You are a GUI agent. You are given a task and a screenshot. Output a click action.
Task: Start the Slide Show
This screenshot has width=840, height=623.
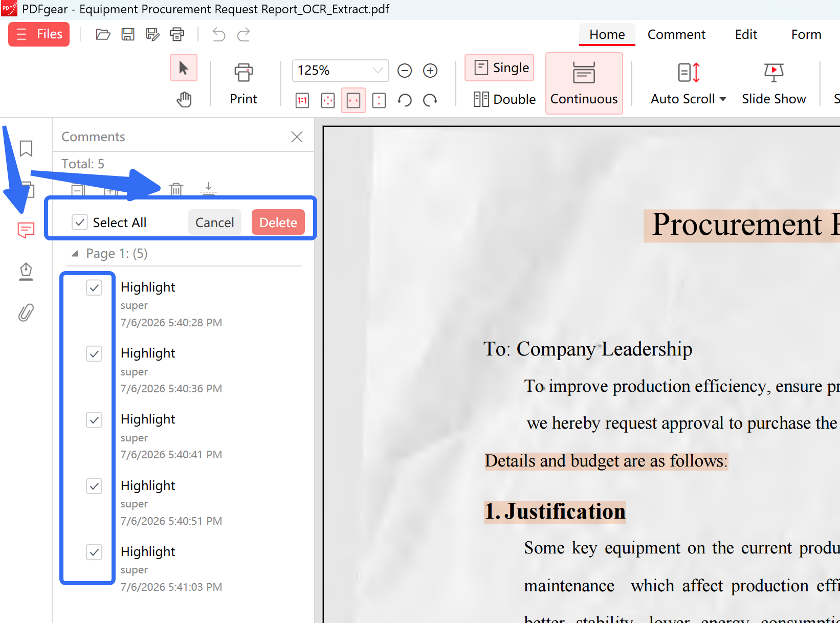[774, 83]
